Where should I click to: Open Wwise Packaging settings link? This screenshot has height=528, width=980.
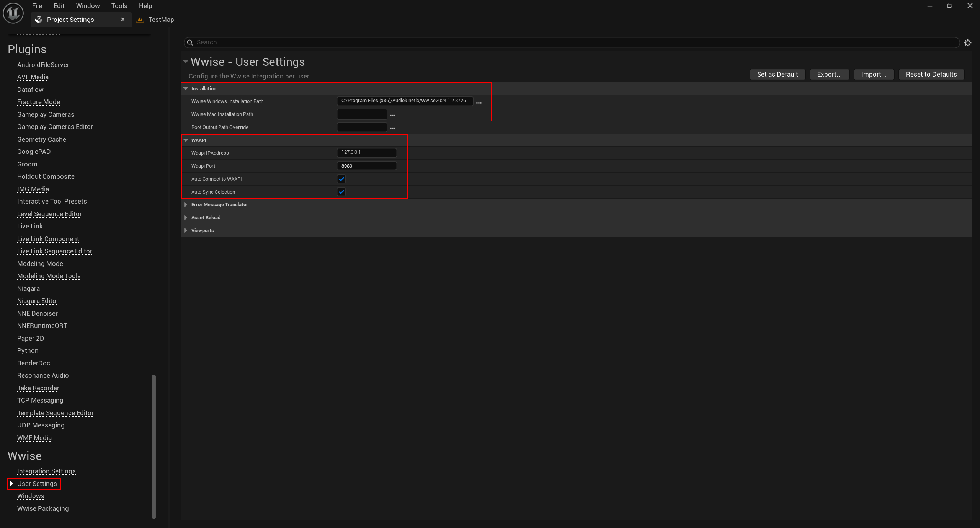click(43, 508)
